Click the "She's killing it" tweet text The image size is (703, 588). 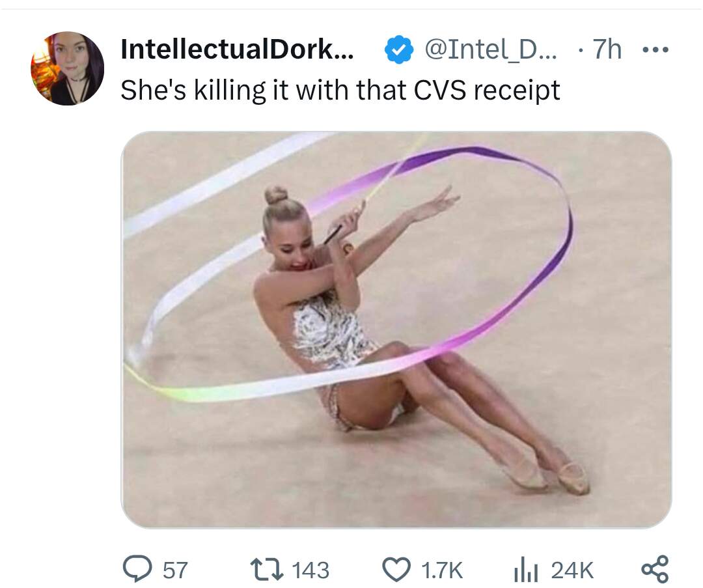(x=340, y=90)
